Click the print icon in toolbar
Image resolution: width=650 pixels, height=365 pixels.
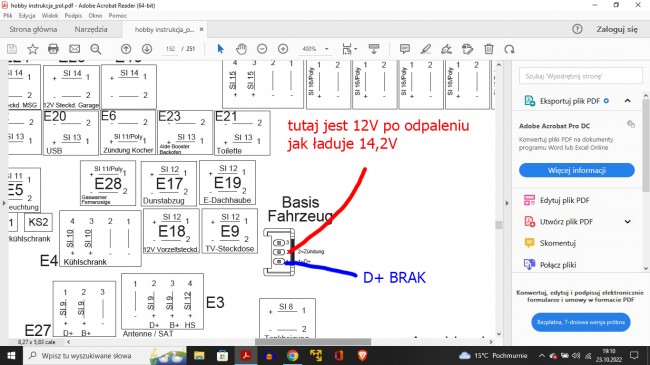tap(53, 49)
